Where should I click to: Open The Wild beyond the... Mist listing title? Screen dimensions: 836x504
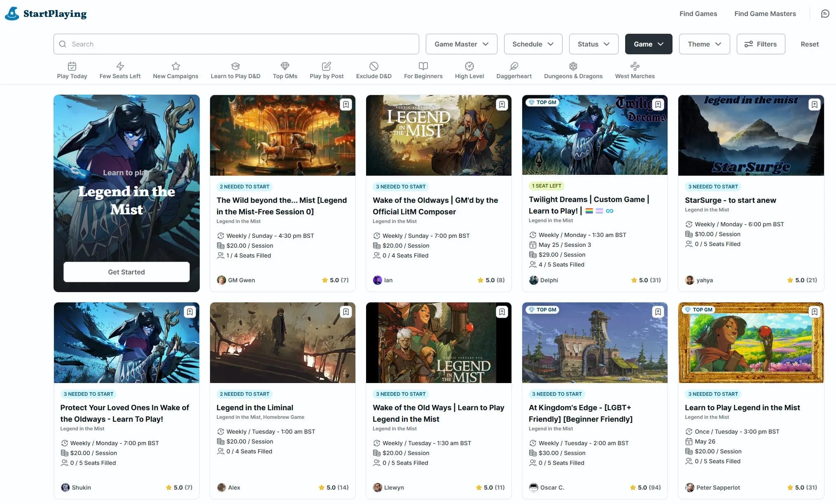click(282, 206)
